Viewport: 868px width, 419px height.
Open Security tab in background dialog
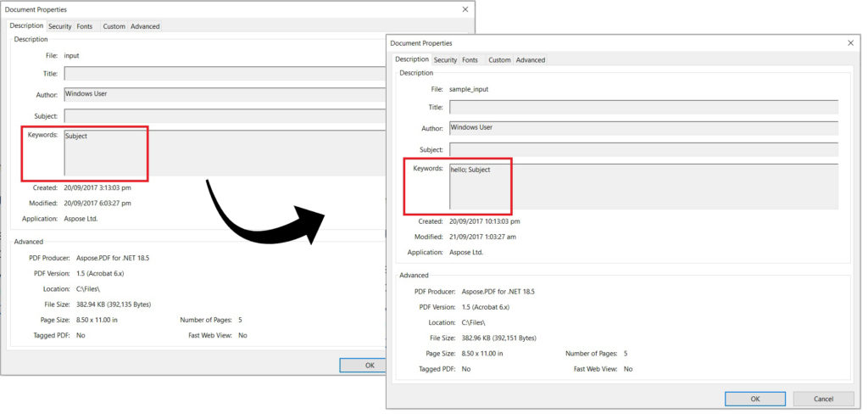click(59, 26)
